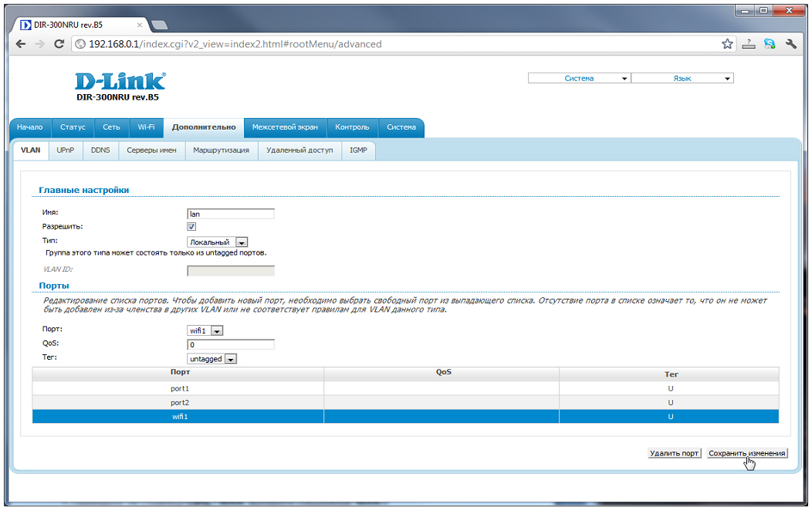Viewport: 812px width, 511px height.
Task: Close the DIR-300NRU browser tab
Action: 140,25
